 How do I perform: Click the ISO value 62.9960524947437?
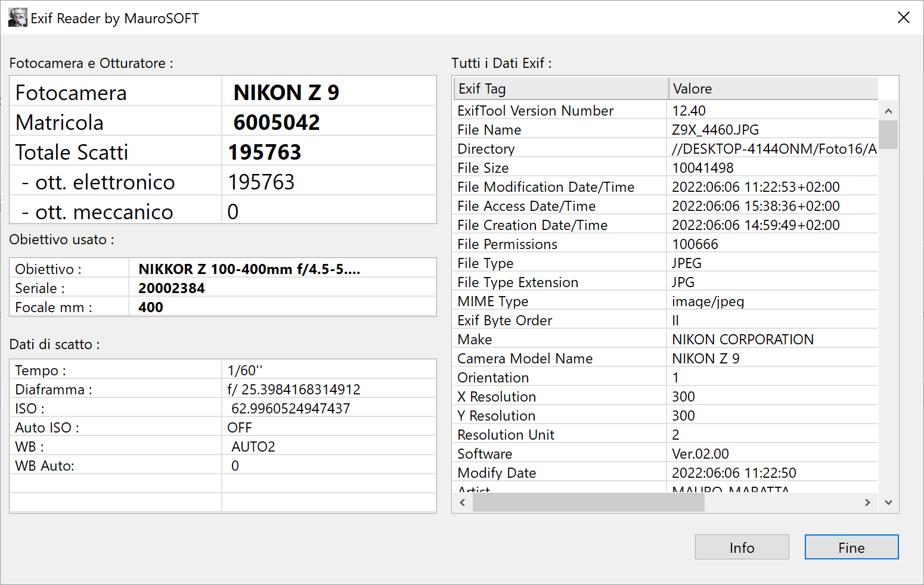click(291, 409)
